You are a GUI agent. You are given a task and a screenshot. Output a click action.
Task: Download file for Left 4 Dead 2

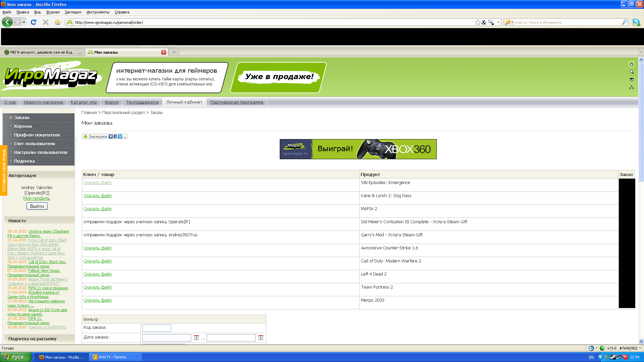pyautogui.click(x=98, y=274)
